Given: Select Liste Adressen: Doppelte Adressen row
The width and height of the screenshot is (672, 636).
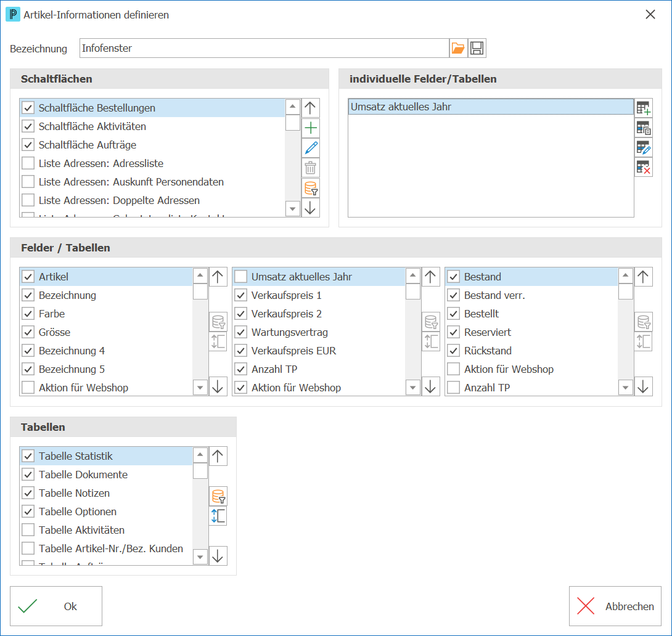Looking at the screenshot, I should pyautogui.click(x=152, y=200).
